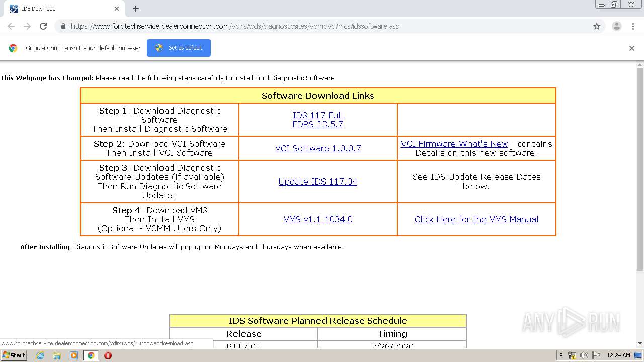Download VMS v1.1.1034.0

click(318, 219)
